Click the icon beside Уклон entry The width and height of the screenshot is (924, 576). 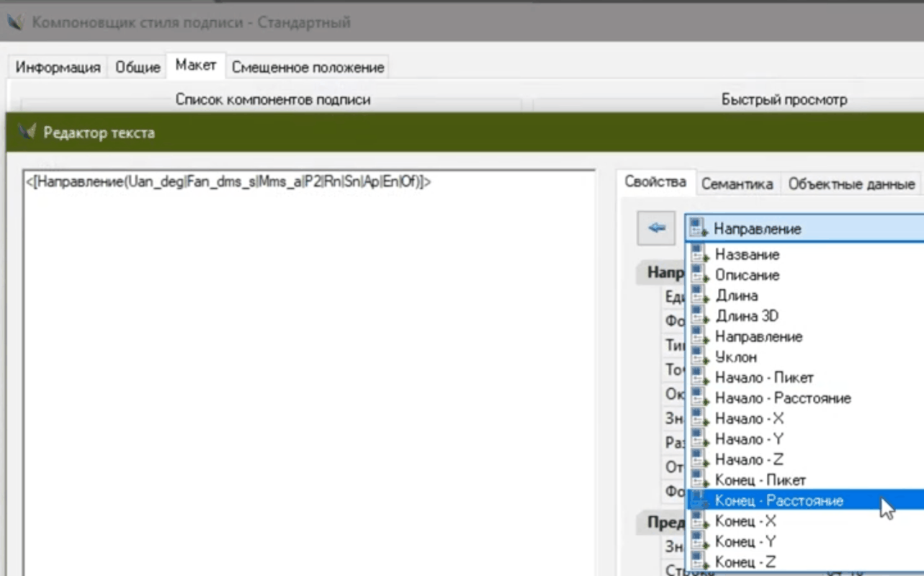tap(699, 357)
